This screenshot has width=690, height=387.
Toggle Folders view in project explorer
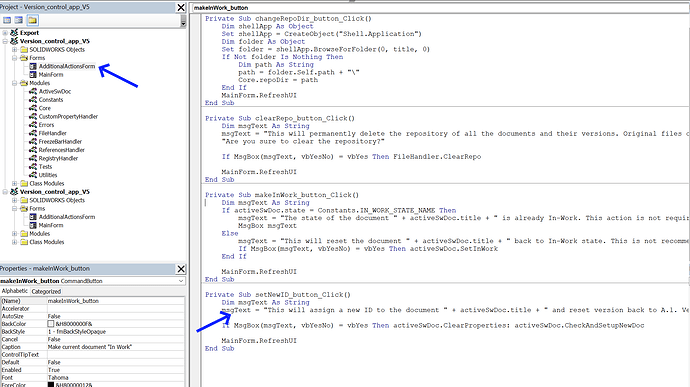[x=32, y=20]
